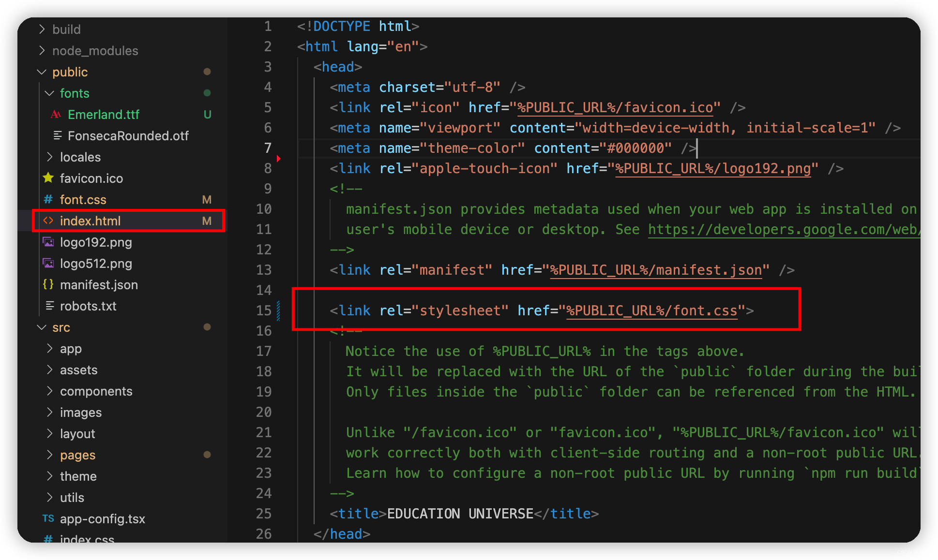Click the star icon beside favicon.ico

(48, 178)
